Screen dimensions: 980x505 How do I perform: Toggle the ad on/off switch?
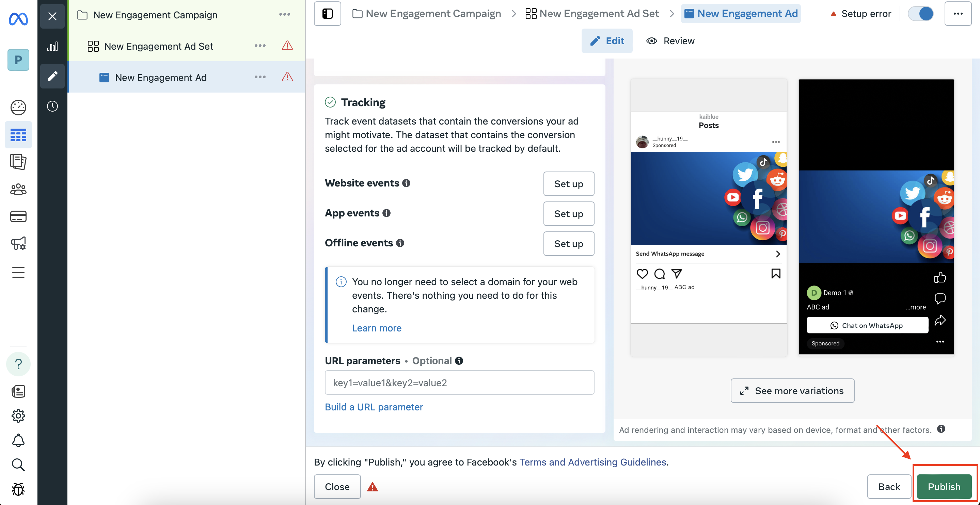pos(921,14)
